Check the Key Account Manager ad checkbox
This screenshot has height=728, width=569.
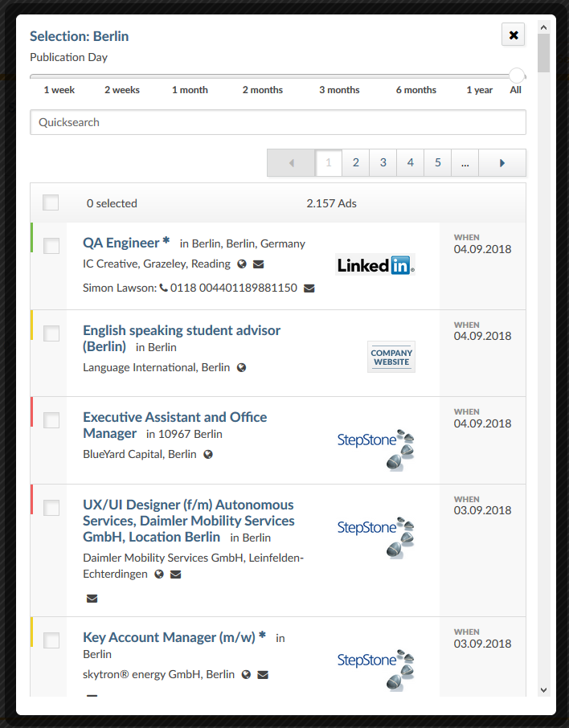51,640
